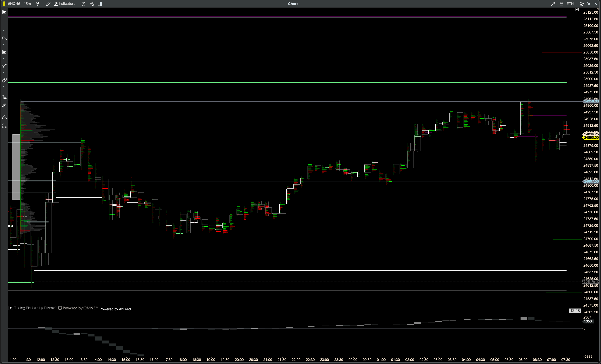Select the horizontal line drawing tool
The width and height of the screenshot is (601, 364).
tap(4, 24)
